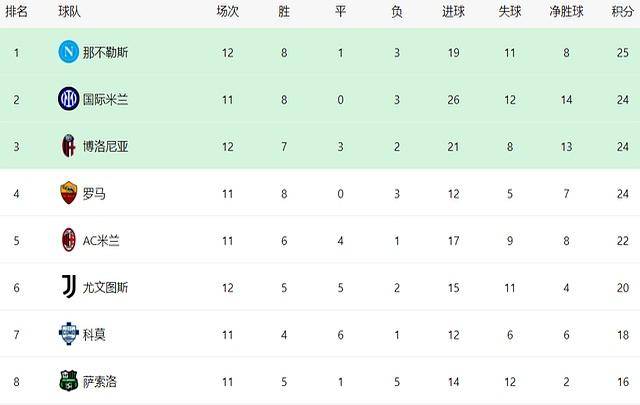
Task: Click the Napoli club logo
Action: coord(68,51)
